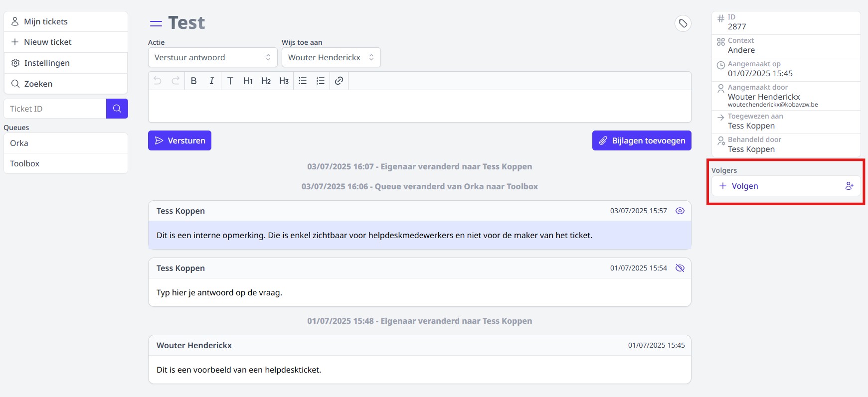The height and width of the screenshot is (397, 868).
Task: Expand the menu next to Test title
Action: click(156, 23)
